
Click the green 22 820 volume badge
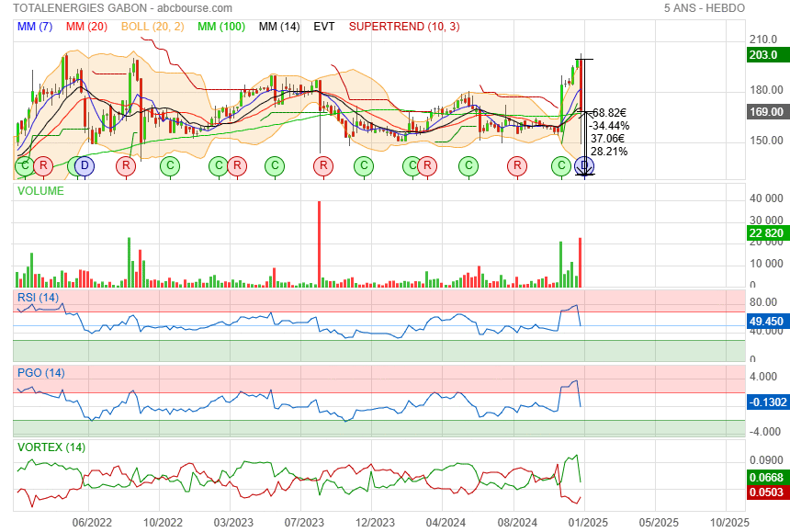(x=766, y=233)
